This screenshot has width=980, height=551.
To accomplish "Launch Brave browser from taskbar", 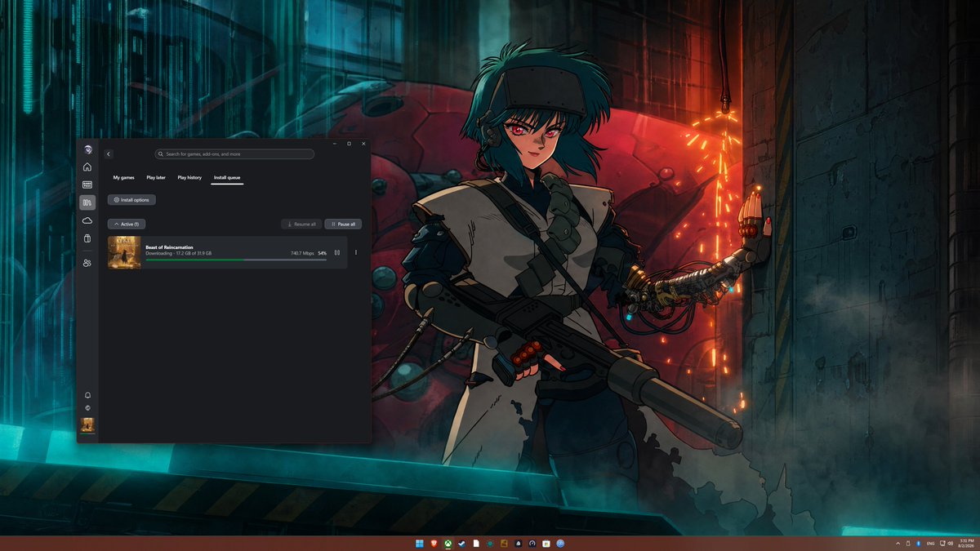I will point(434,544).
